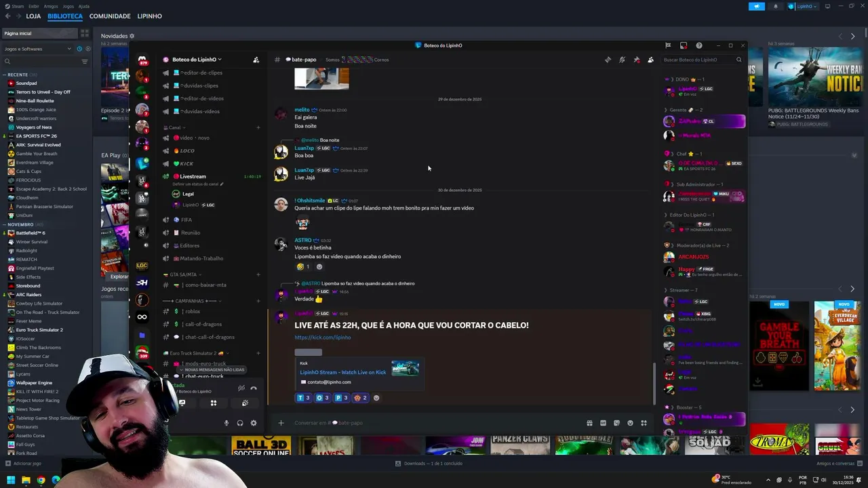Toggle headphones deafen in Discord user panel
868x488 pixels.
coord(240,423)
